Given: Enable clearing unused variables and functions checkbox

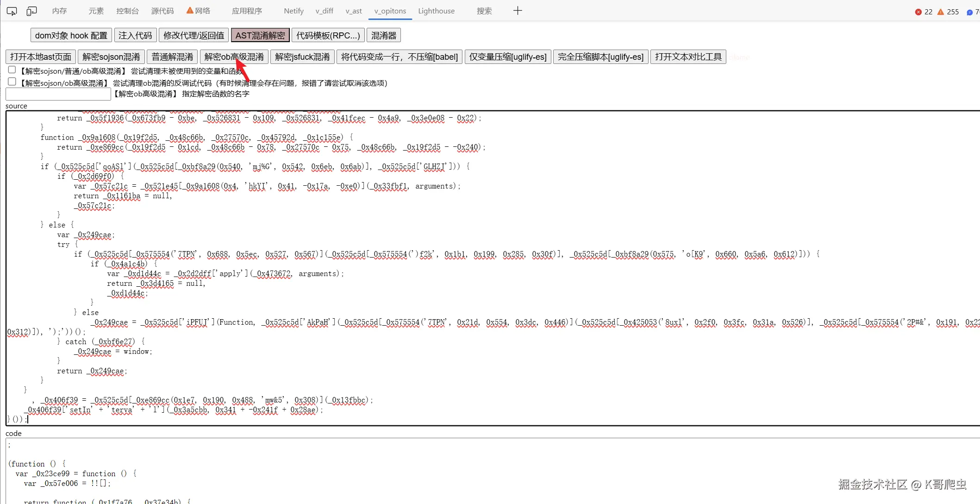Looking at the screenshot, I should [12, 69].
